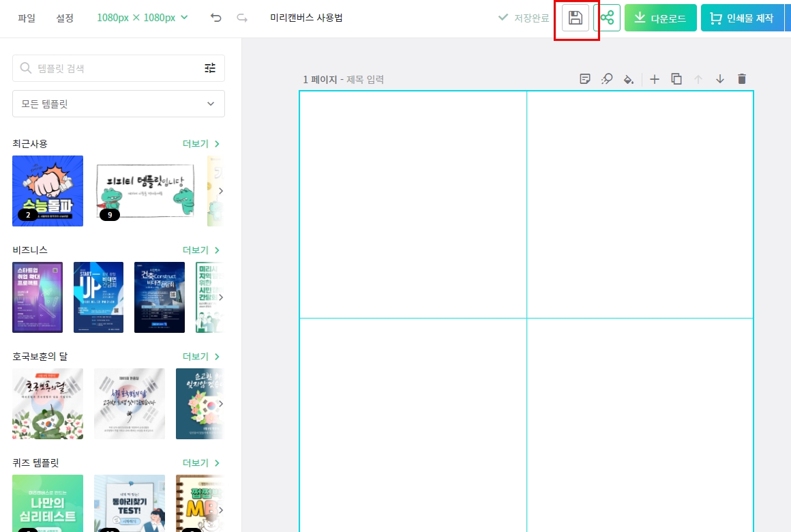Click the 다운로드 button
Viewport: 791px width, 532px height.
coord(660,18)
